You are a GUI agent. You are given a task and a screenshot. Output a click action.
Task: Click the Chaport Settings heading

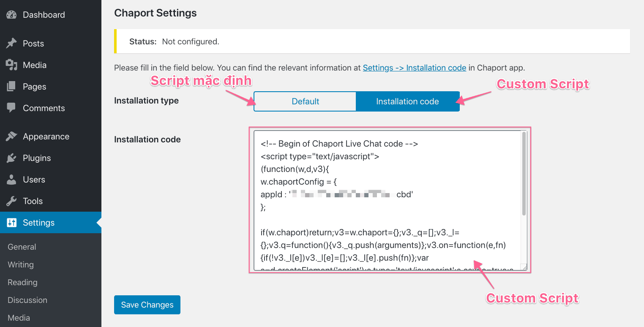coord(156,13)
